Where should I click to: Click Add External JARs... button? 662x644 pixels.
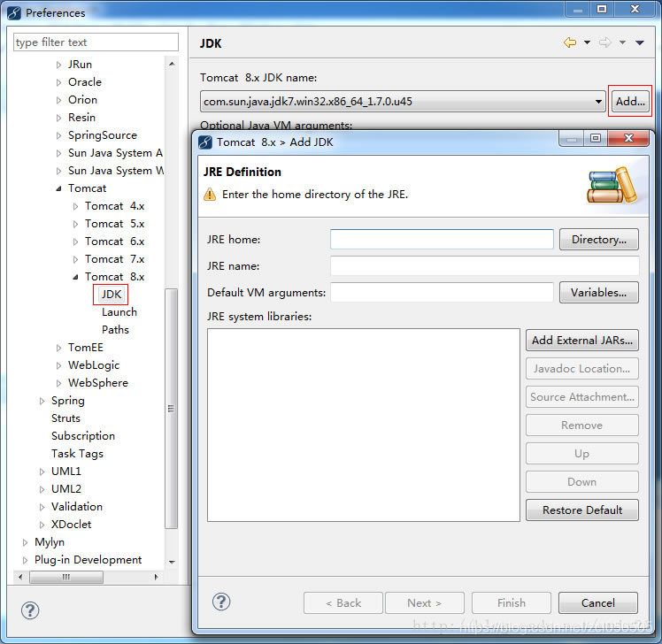[x=581, y=341]
